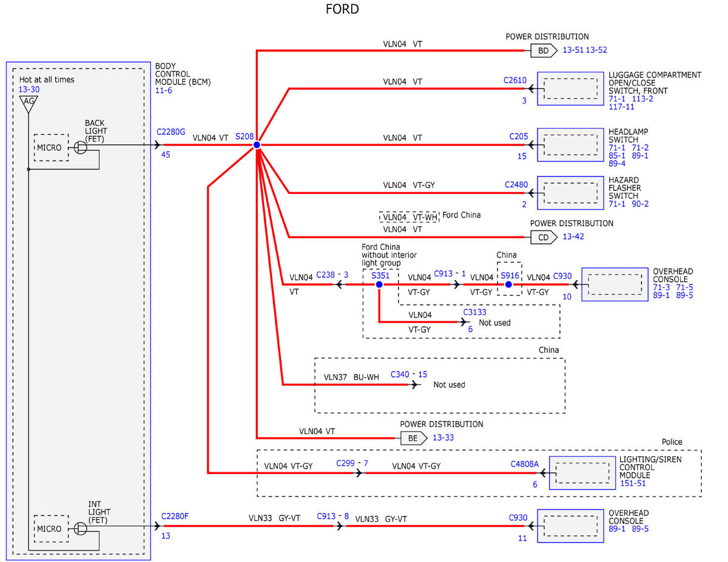Select the S208 splice dot
This screenshot has height=562, width=728.
[257, 145]
